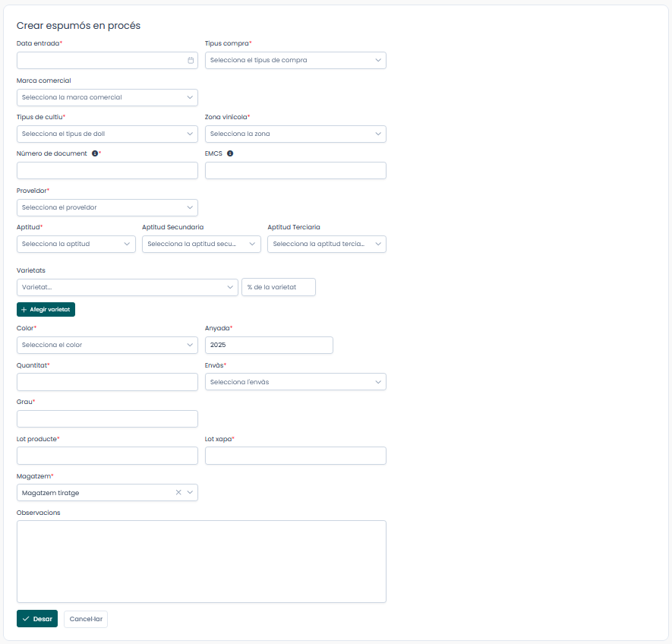672x644 pixels.
Task: Open the Aptitud Terciaria dropdown
Action: [327, 244]
